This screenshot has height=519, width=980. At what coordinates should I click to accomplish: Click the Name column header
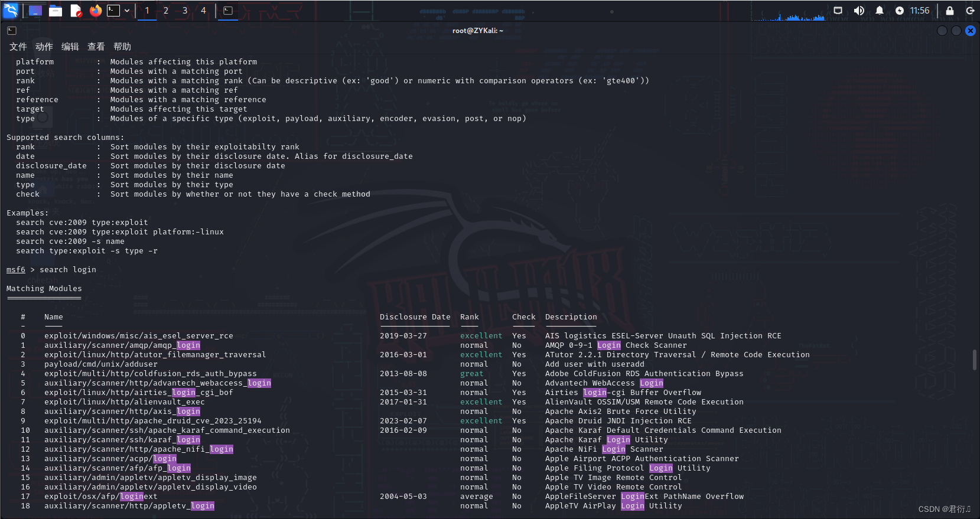(x=54, y=317)
